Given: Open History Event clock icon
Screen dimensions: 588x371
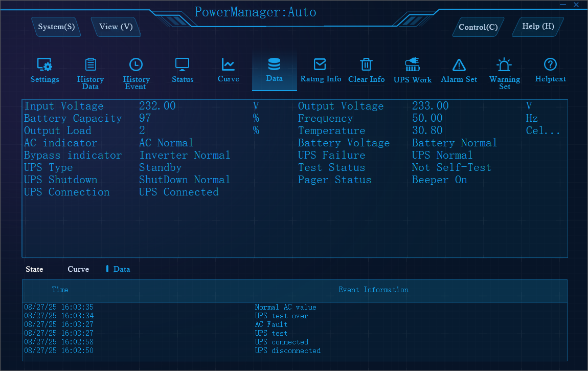Looking at the screenshot, I should (x=136, y=65).
